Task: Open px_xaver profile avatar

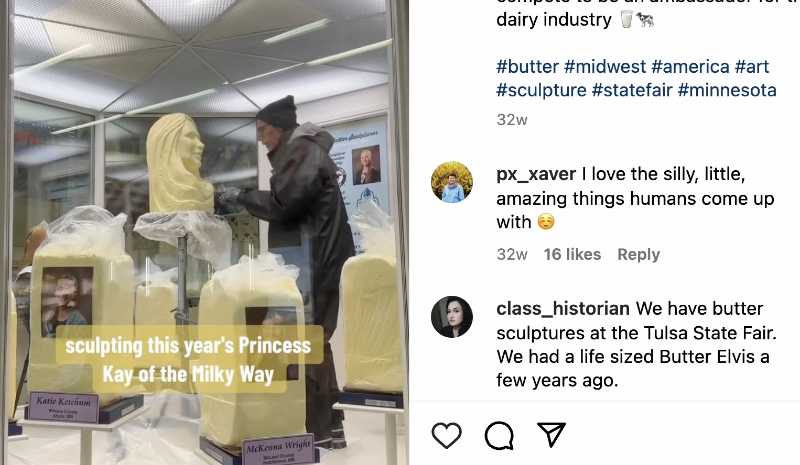Action: pos(452,182)
